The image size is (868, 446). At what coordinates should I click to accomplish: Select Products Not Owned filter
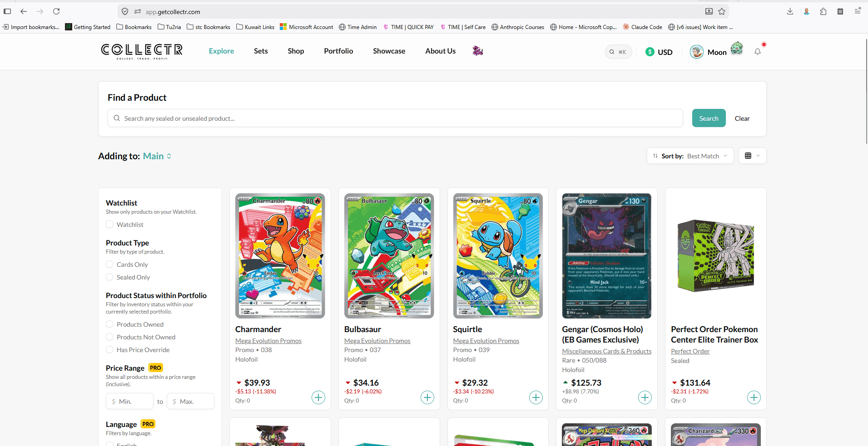[x=109, y=337]
